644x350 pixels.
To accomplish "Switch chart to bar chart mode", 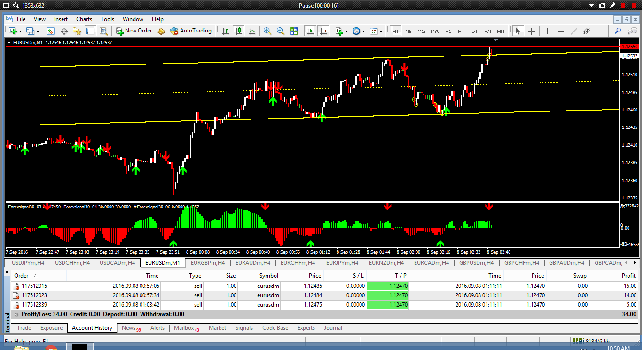I will (x=226, y=31).
